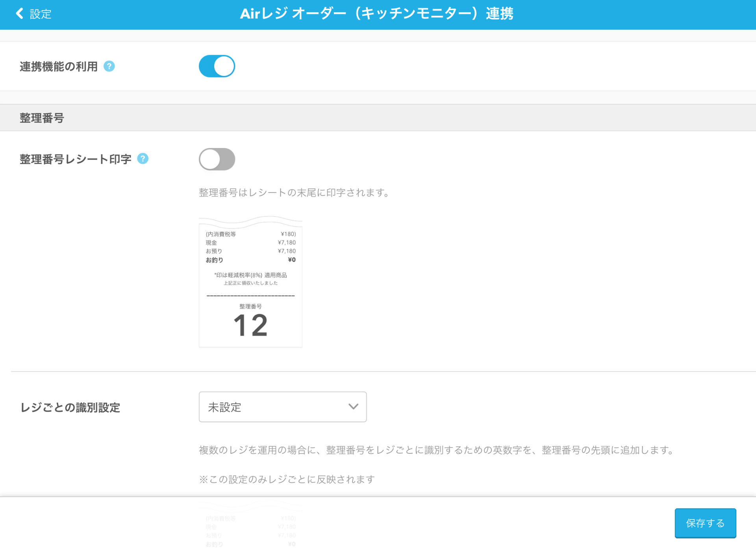Click the 設定 back link text
The width and height of the screenshot is (756, 551).
point(41,14)
